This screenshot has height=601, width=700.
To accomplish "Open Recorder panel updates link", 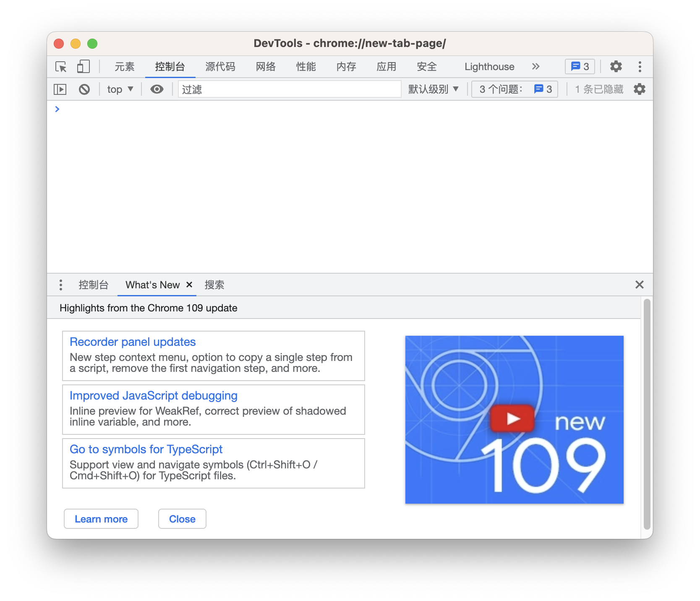I will pos(133,342).
